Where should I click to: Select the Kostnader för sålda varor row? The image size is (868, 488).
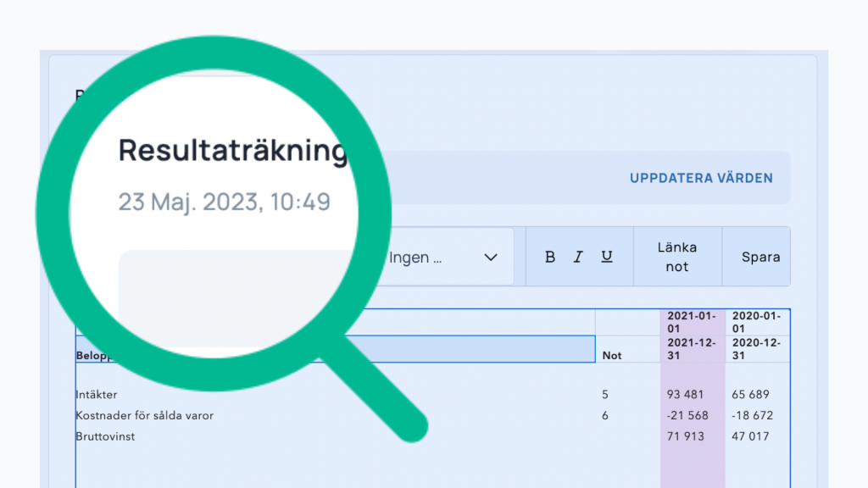[144, 416]
